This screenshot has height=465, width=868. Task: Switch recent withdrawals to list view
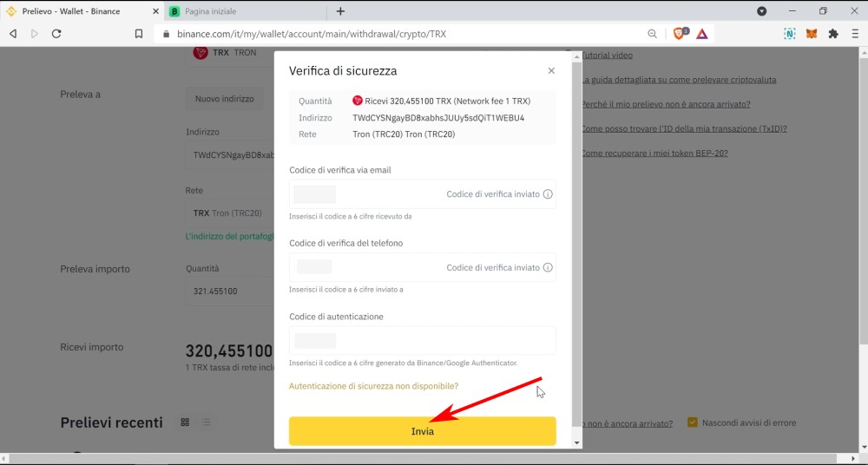tap(206, 422)
